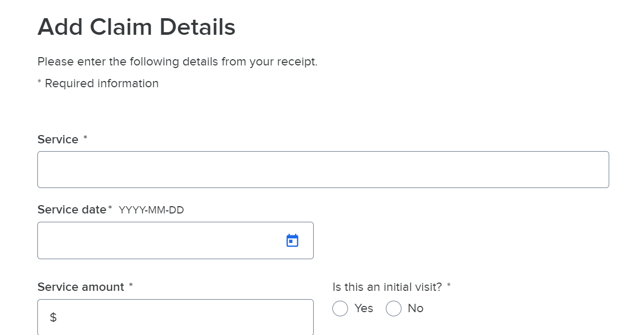Click the "Service amount" label

pyautogui.click(x=81, y=287)
